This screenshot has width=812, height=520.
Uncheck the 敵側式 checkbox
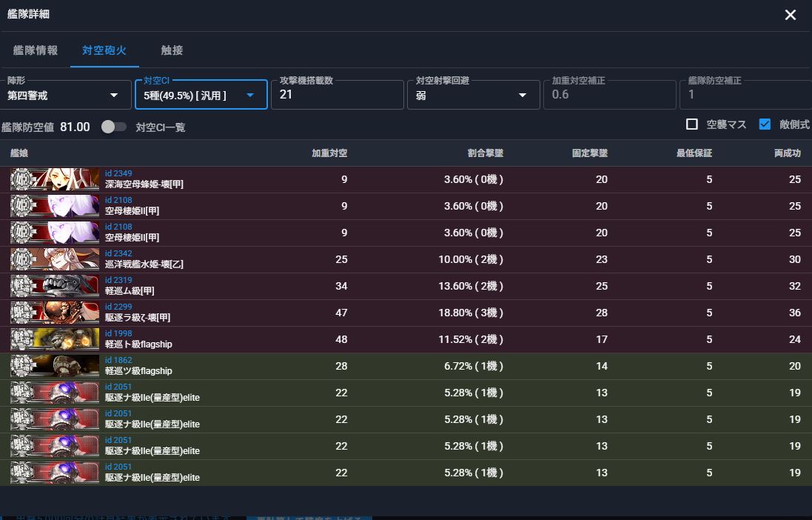click(765, 124)
